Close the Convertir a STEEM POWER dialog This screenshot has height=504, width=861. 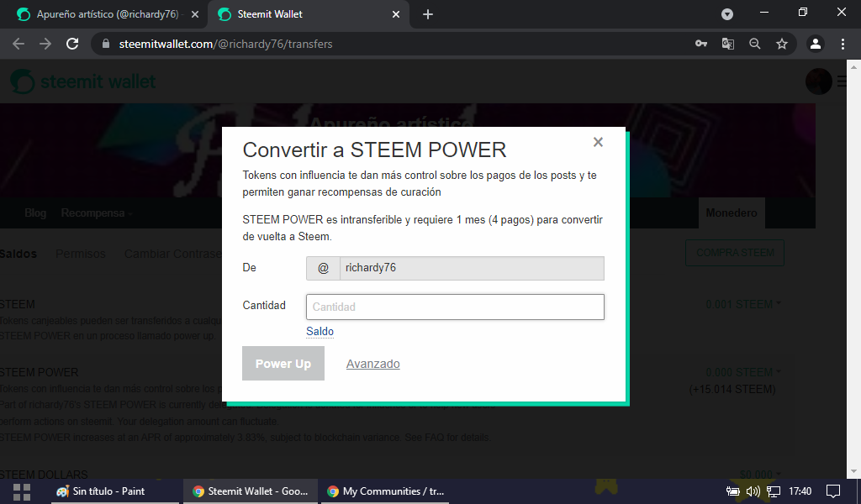[598, 142]
